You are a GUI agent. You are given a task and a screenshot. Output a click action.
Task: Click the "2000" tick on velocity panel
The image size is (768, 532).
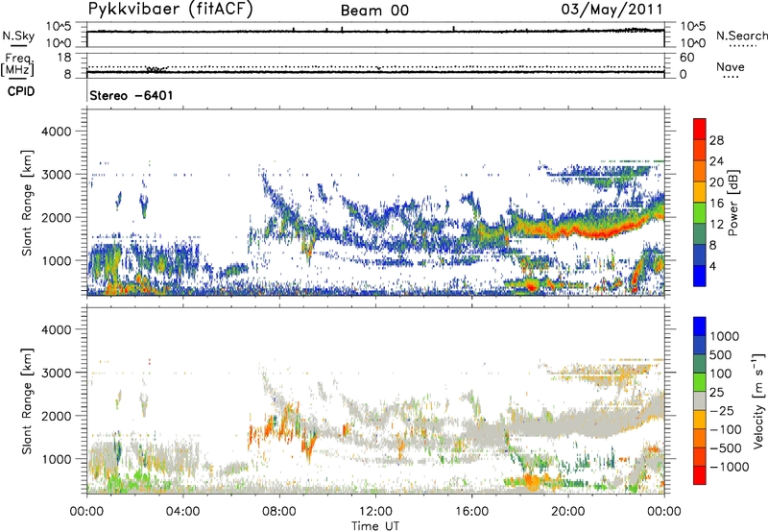pos(56,416)
